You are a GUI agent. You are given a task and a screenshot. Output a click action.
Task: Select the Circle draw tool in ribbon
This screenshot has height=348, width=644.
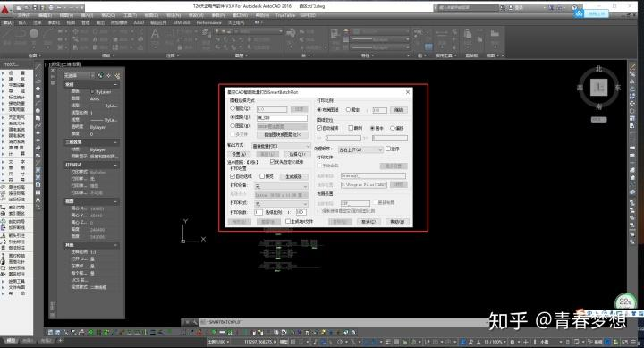34,34
